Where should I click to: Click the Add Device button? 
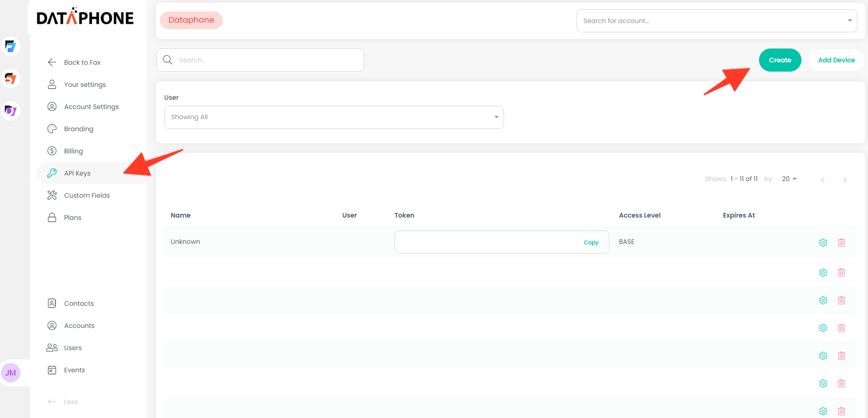point(836,60)
